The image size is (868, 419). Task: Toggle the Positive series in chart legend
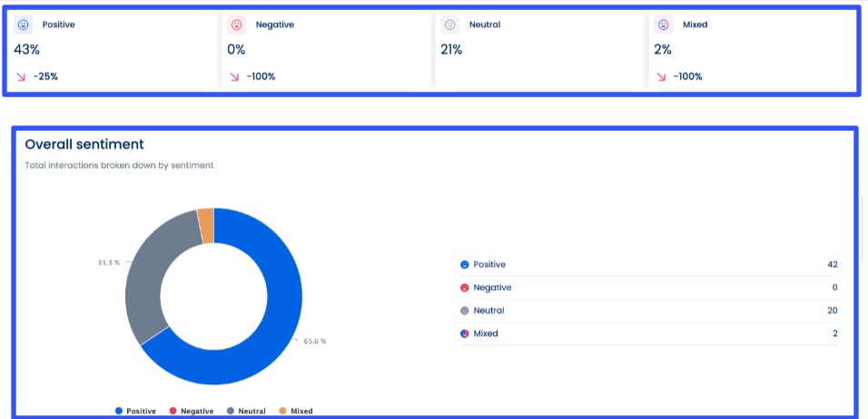coord(136,412)
